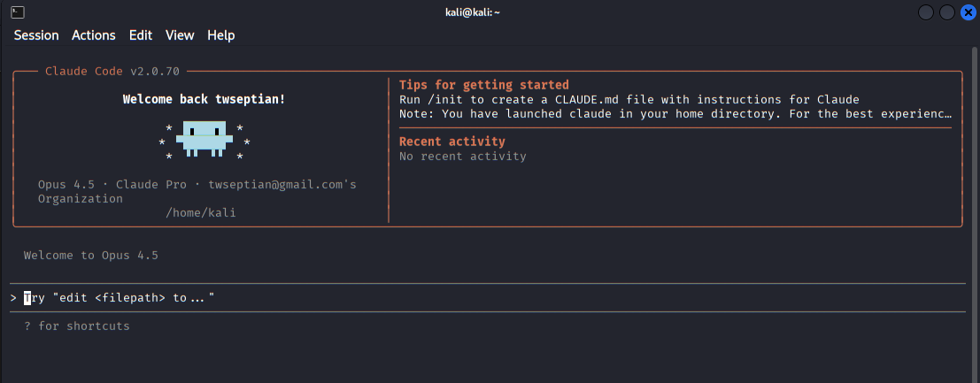This screenshot has height=383, width=980.
Task: Click the "Tips for getting started" heading
Action: point(483,85)
